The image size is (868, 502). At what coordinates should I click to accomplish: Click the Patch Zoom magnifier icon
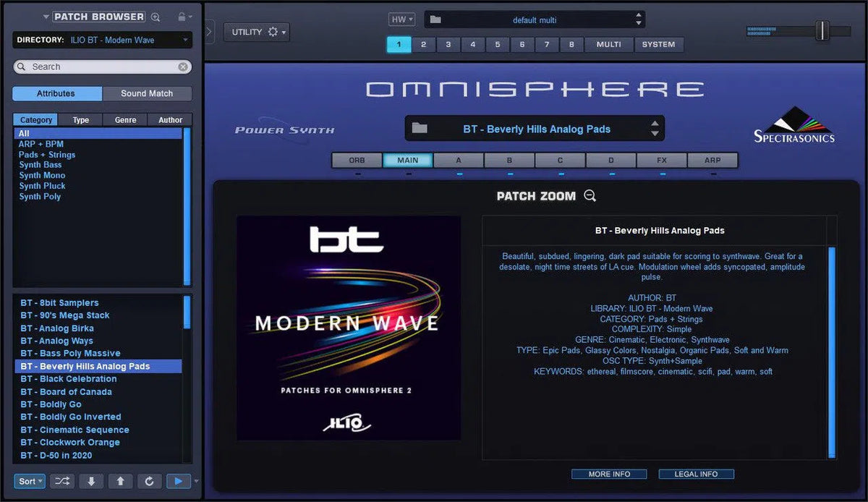coord(589,195)
